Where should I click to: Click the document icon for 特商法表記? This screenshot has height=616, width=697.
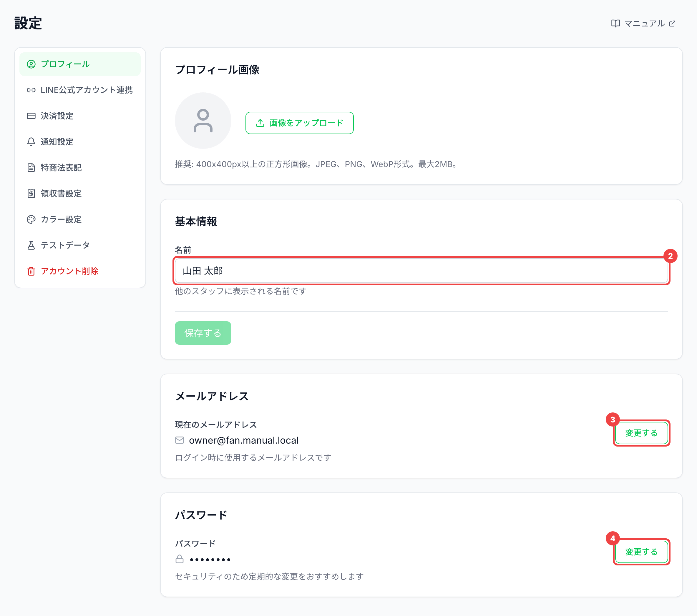tap(31, 168)
